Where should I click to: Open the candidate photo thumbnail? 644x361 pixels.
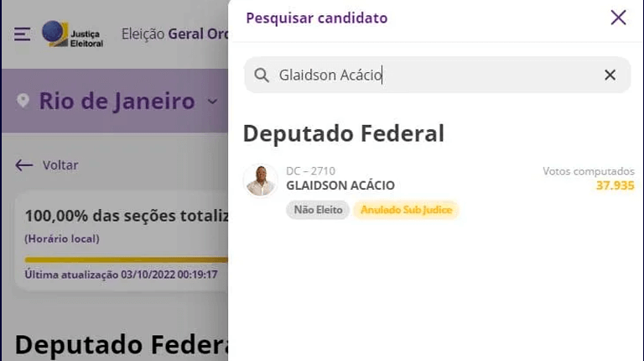coord(261,180)
